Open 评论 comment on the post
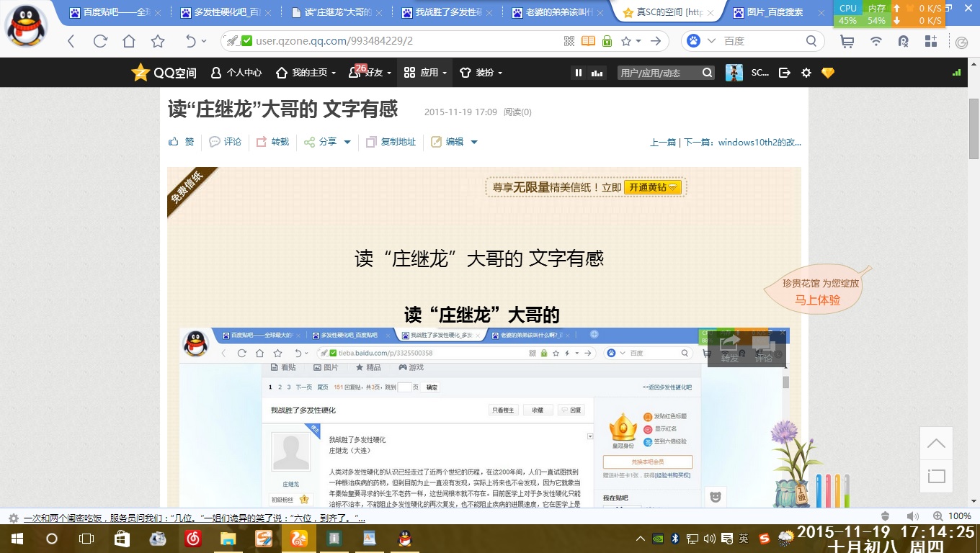The image size is (980, 553). [226, 142]
